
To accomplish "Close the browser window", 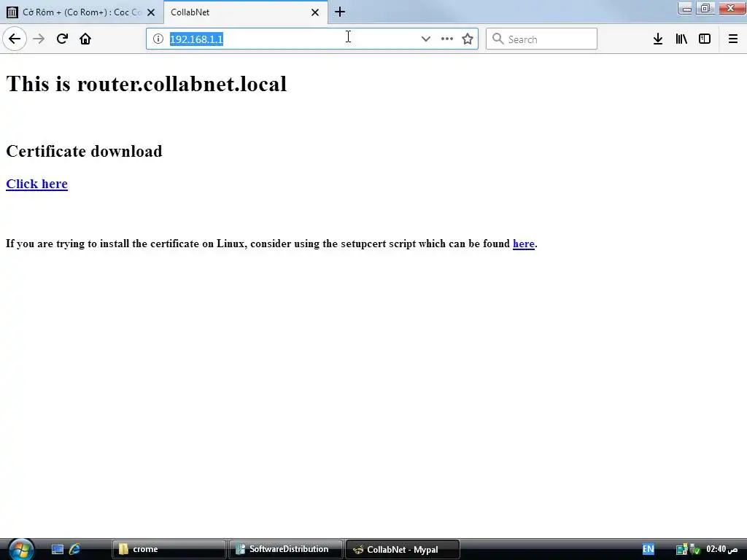I will pos(731,9).
